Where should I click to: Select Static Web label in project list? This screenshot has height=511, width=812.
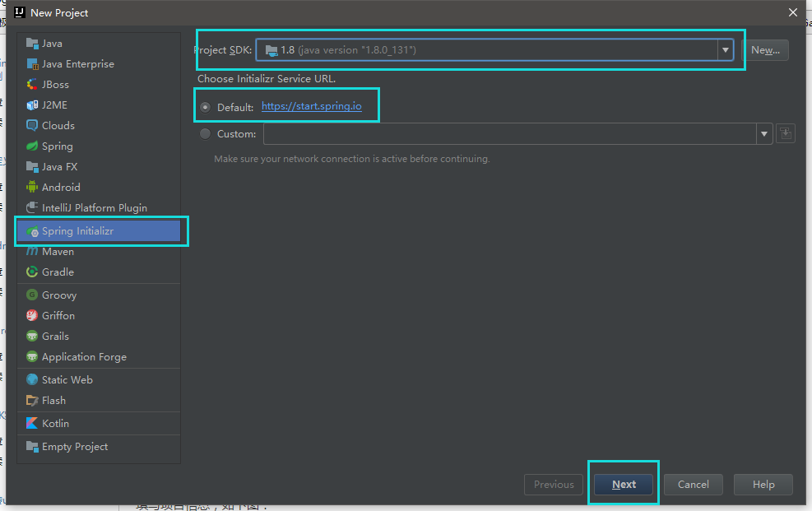coord(67,379)
